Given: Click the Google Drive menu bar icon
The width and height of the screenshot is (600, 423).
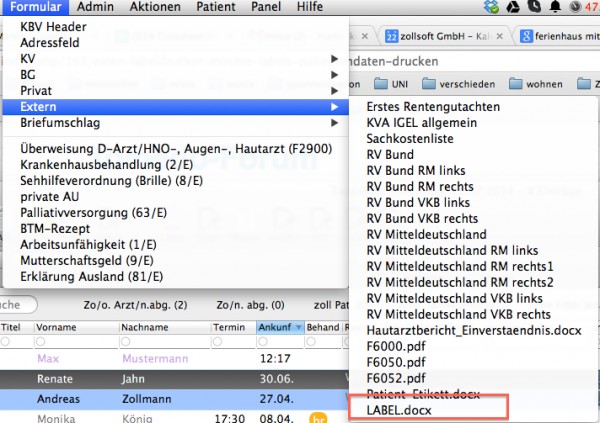Looking at the screenshot, I should coord(513,7).
